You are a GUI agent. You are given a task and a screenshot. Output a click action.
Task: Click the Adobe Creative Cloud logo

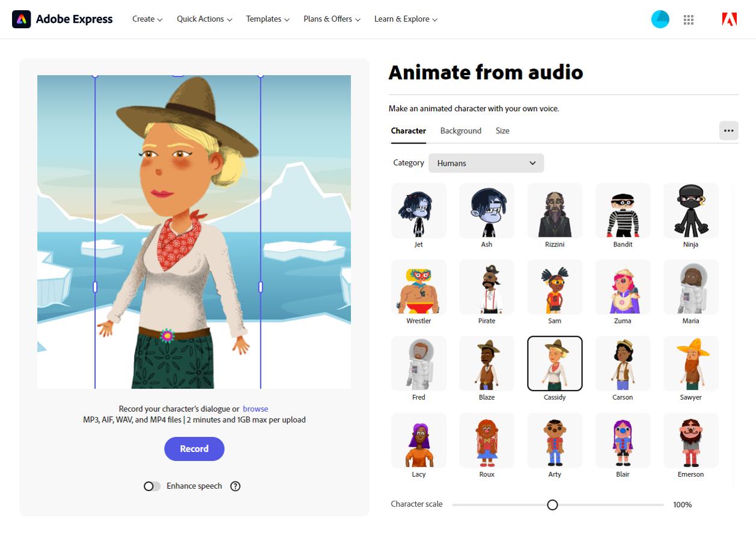(729, 19)
